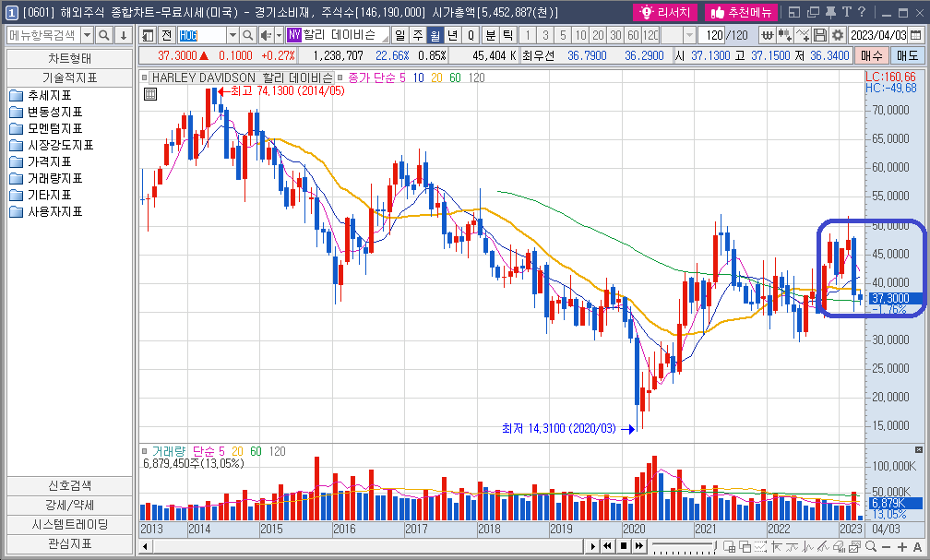Click the stop replay control
This screenshot has width=930, height=560.
[624, 546]
